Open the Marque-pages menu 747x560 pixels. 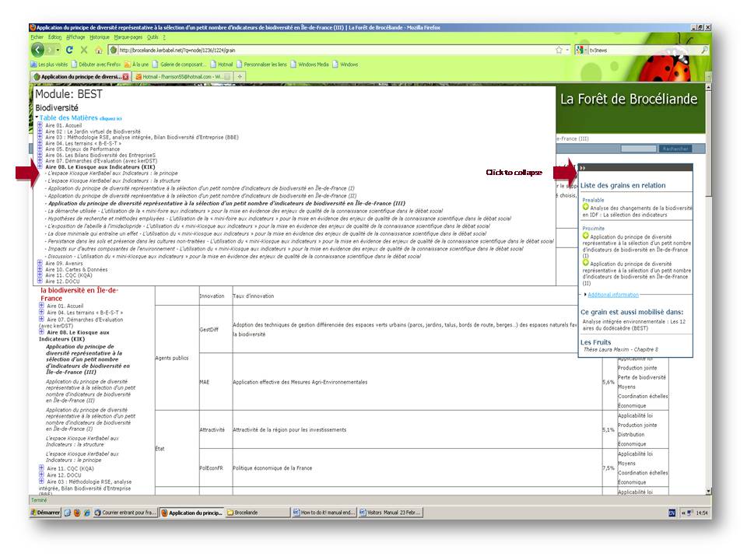pyautogui.click(x=128, y=37)
